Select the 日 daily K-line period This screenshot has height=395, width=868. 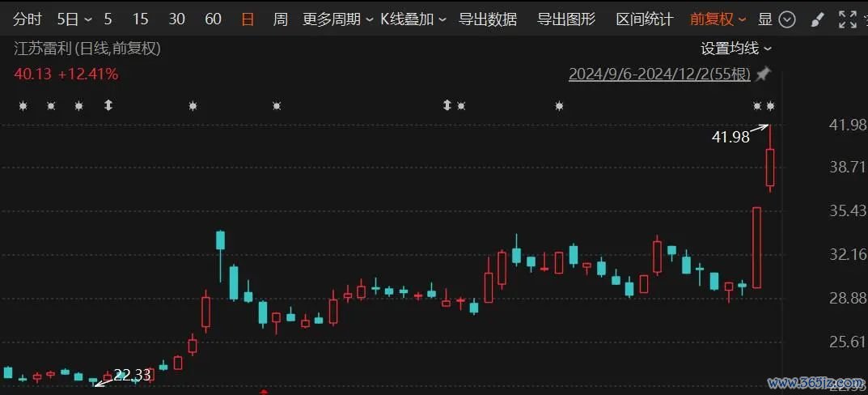click(x=248, y=19)
